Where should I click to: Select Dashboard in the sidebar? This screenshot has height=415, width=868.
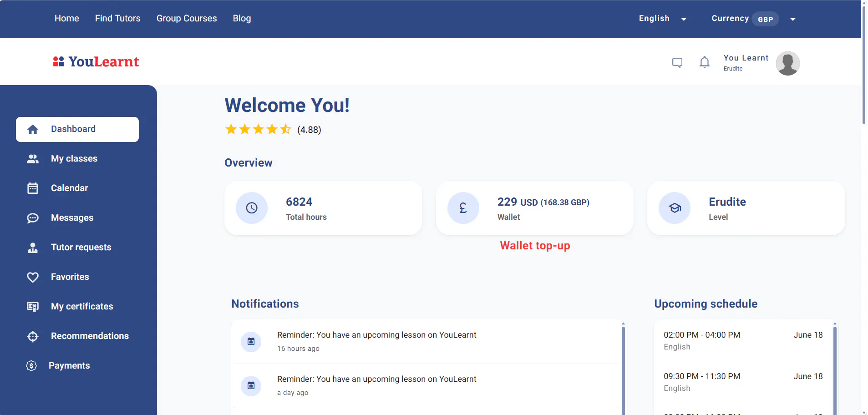pyautogui.click(x=77, y=129)
